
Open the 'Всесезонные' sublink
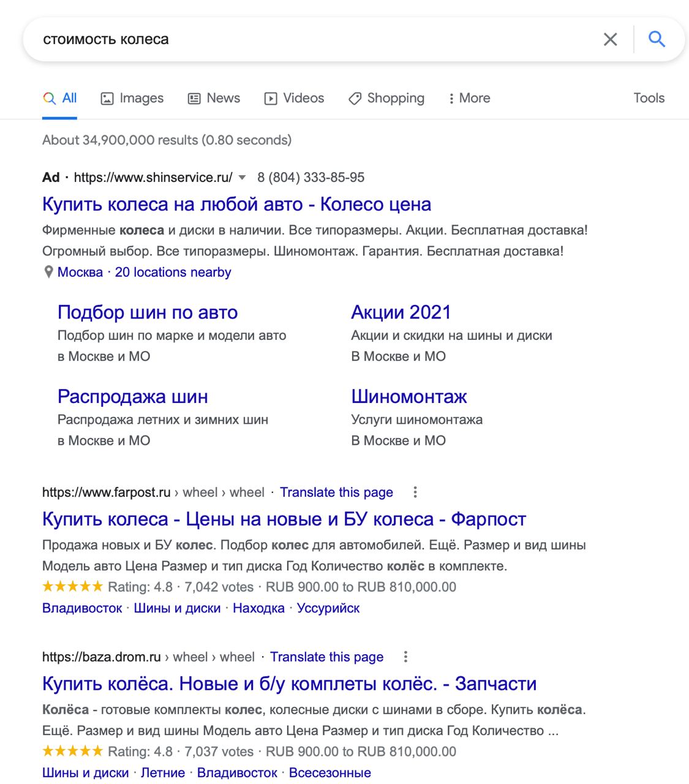point(329,773)
